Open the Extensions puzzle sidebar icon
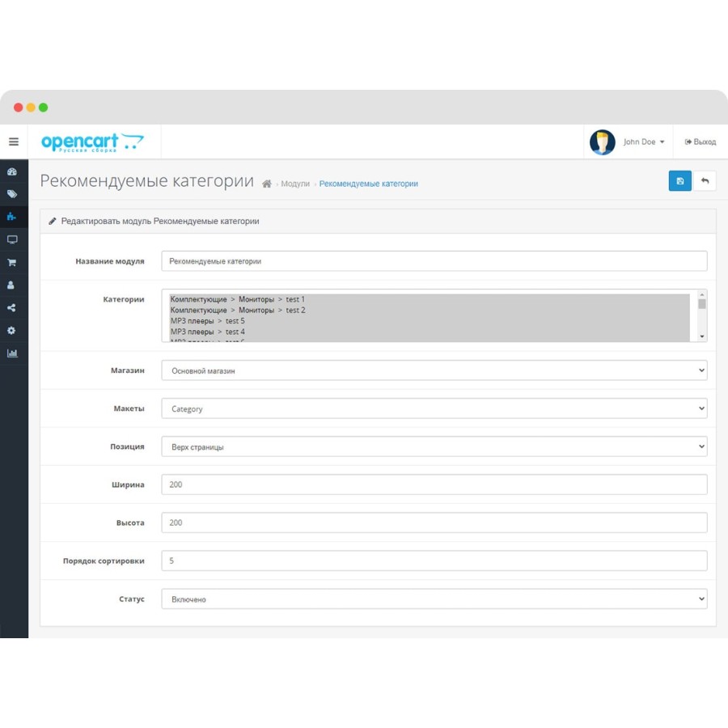 click(12, 217)
